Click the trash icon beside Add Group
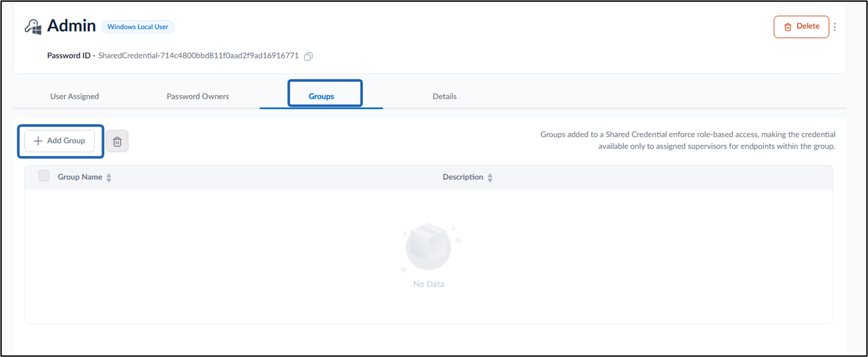 [117, 141]
